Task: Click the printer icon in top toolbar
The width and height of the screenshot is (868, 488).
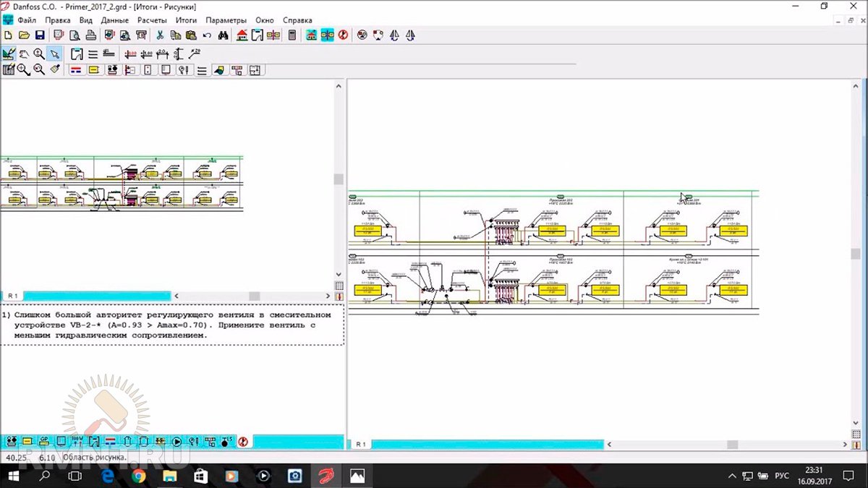Action: click(x=90, y=35)
